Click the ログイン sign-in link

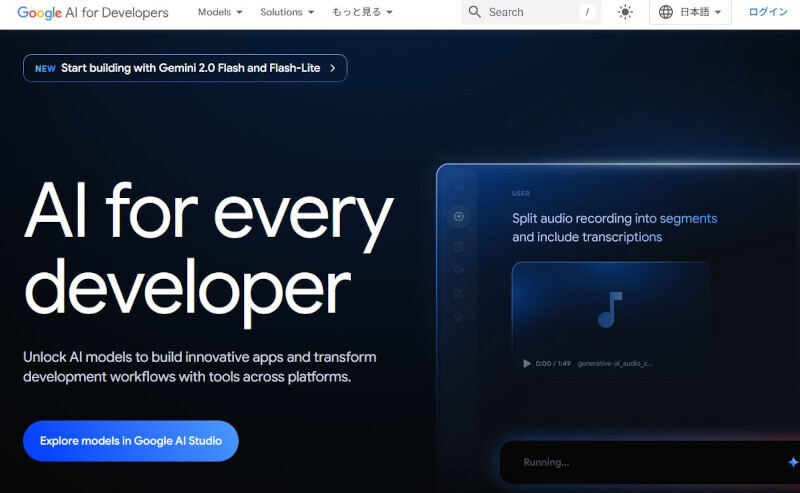[x=768, y=12]
